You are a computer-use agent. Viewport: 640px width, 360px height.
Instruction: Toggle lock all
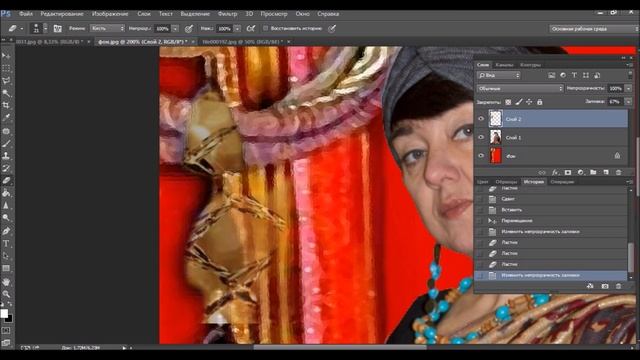pyautogui.click(x=540, y=102)
